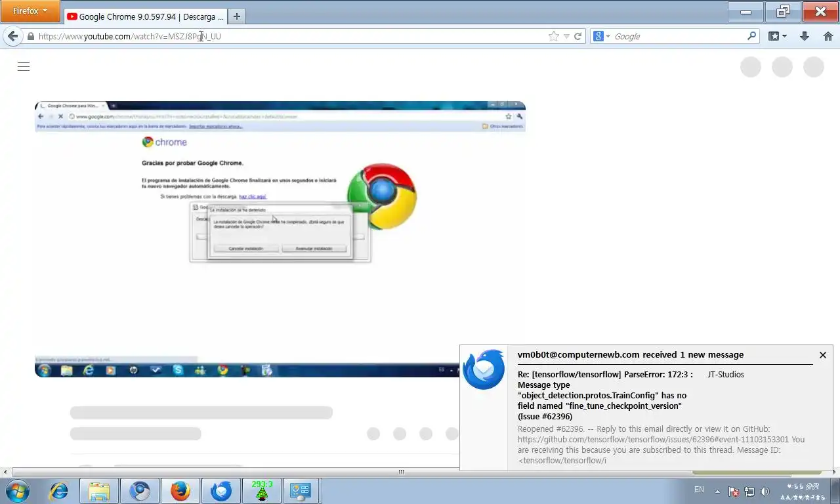Switch to the Chromium taskbar button
The width and height of the screenshot is (840, 504).
(x=140, y=491)
